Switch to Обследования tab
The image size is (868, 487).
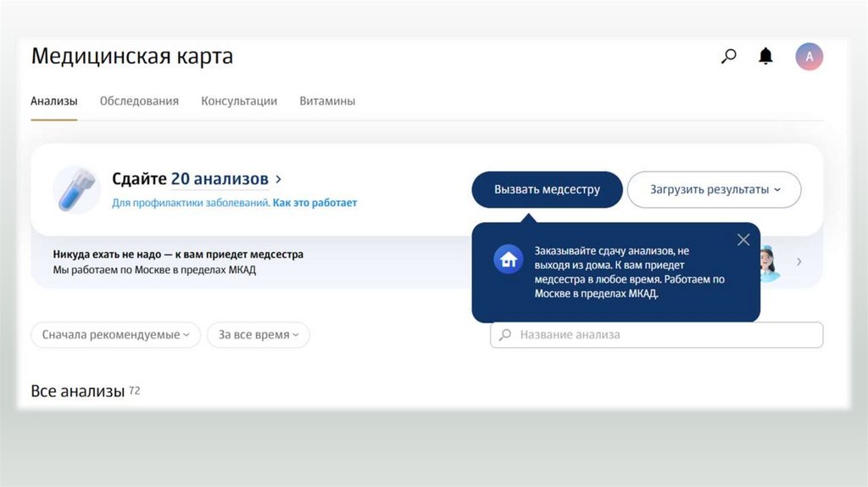point(139,102)
